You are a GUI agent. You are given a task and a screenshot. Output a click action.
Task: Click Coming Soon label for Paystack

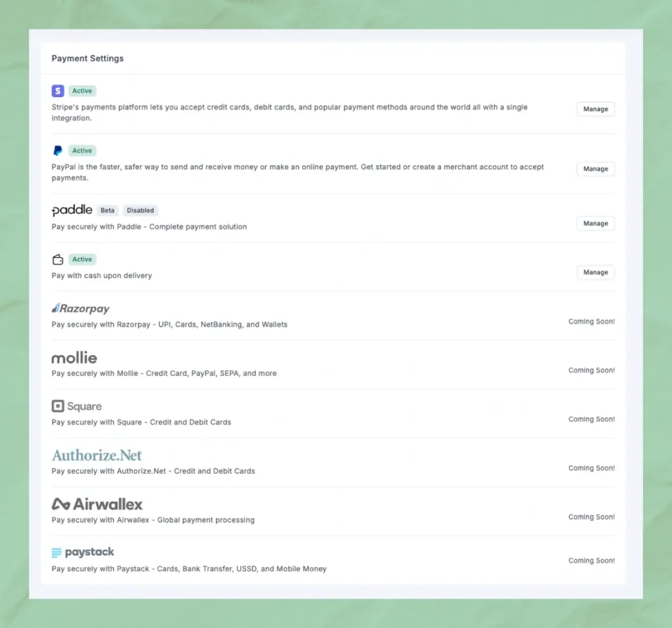click(x=591, y=560)
